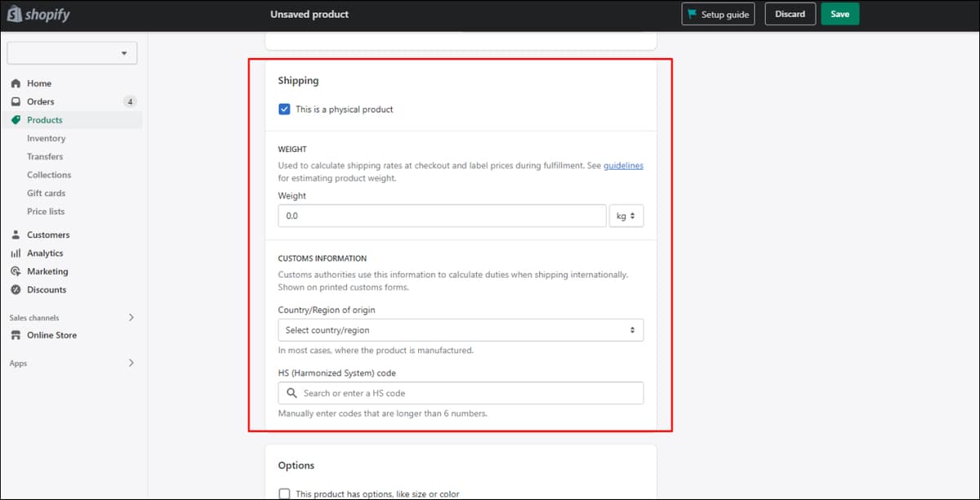Click the magnifier icon in HS code field

(292, 393)
